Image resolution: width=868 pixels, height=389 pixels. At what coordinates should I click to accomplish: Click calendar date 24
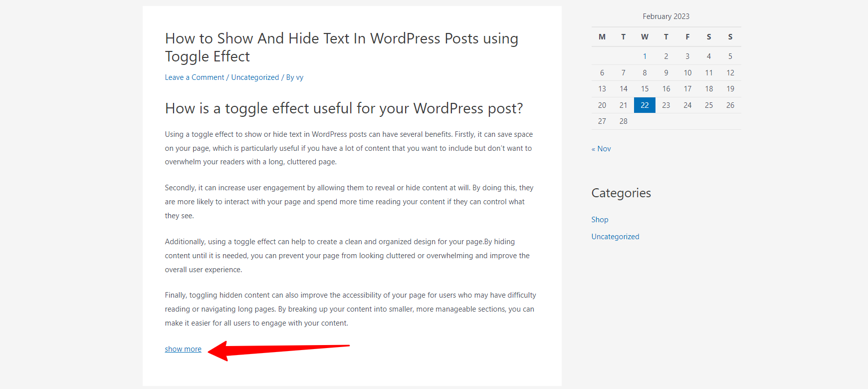[x=687, y=105]
